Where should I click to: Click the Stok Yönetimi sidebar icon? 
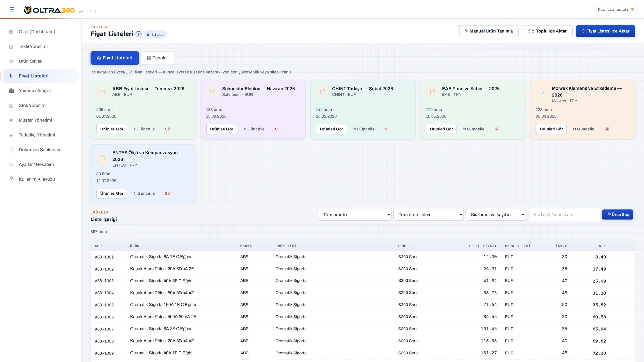pyautogui.click(x=11, y=105)
